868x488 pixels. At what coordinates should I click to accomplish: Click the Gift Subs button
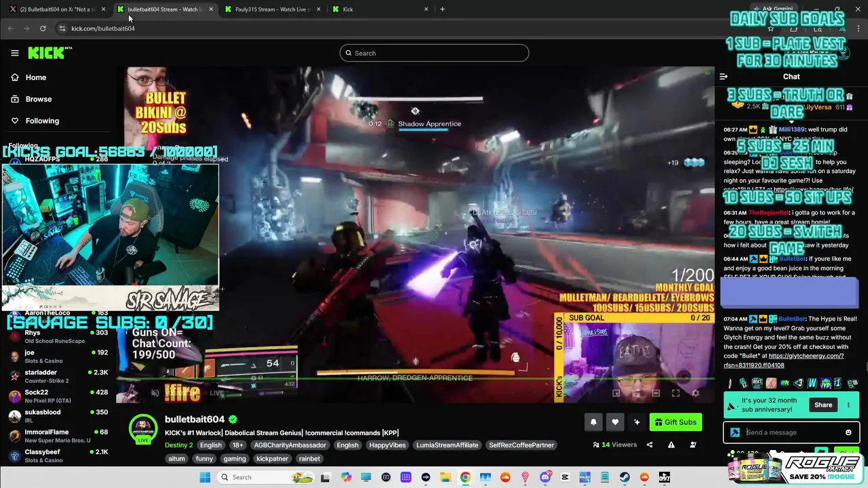point(675,422)
